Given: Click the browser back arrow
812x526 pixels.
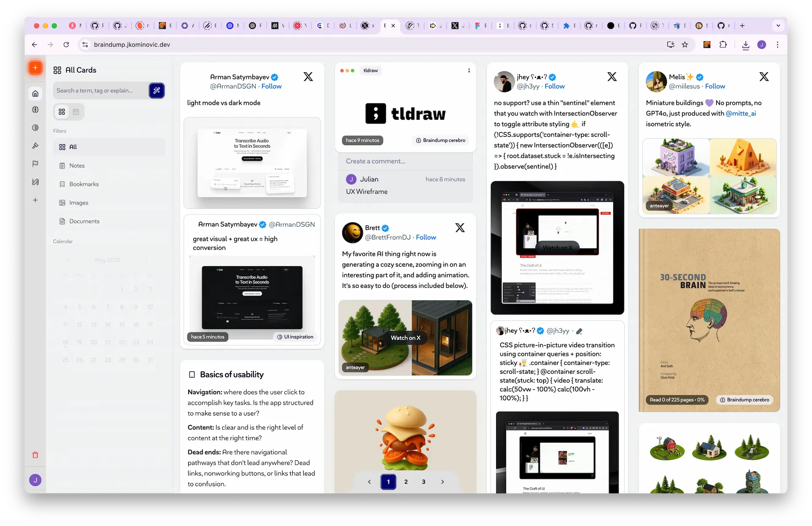Looking at the screenshot, I should [x=35, y=44].
